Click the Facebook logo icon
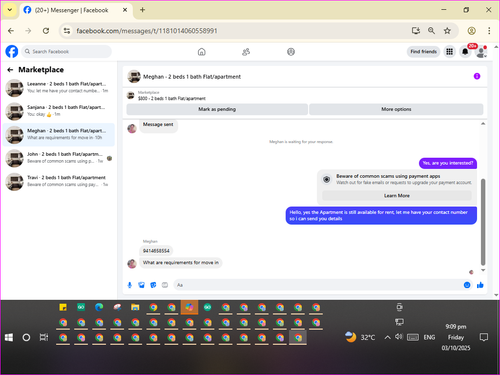 pyautogui.click(x=12, y=52)
